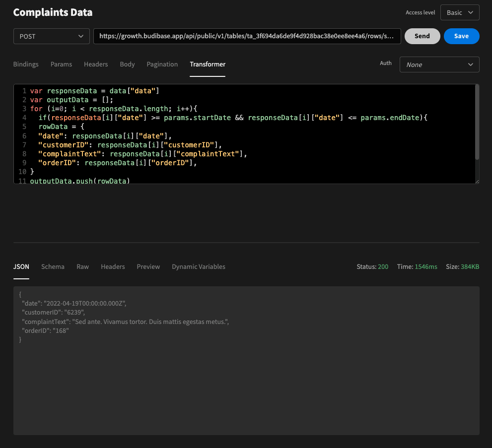This screenshot has height=448, width=492.
Task: Click the Auth label
Action: 386,63
